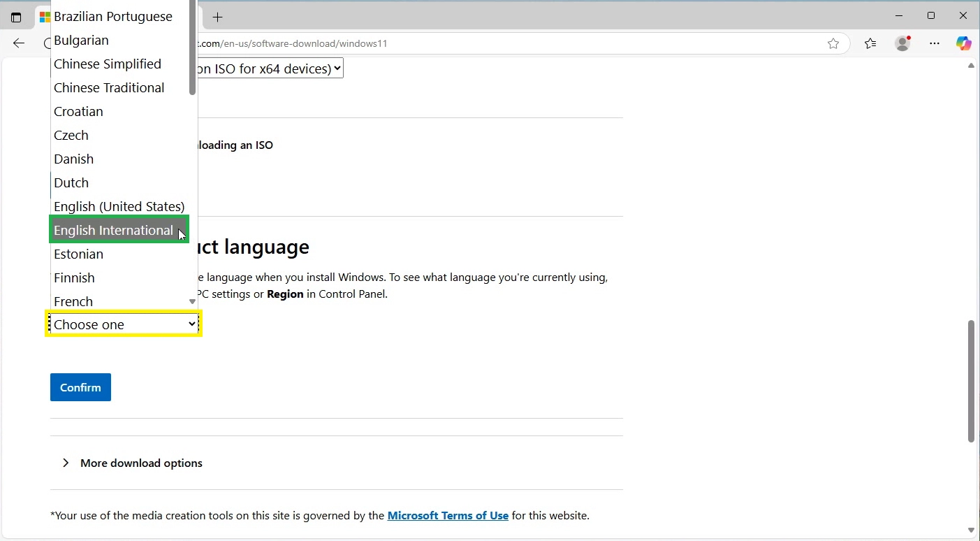Click the page scroll up arrow

[971, 66]
